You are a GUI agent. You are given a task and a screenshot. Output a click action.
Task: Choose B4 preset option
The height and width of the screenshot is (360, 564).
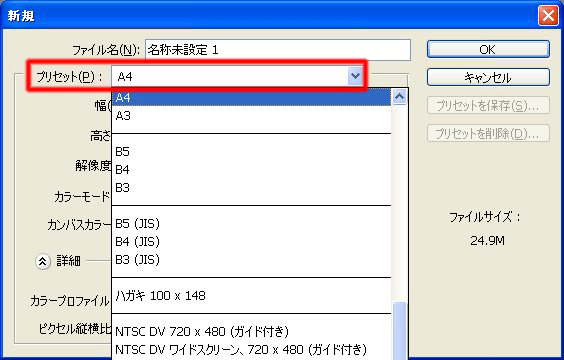[x=251, y=170]
